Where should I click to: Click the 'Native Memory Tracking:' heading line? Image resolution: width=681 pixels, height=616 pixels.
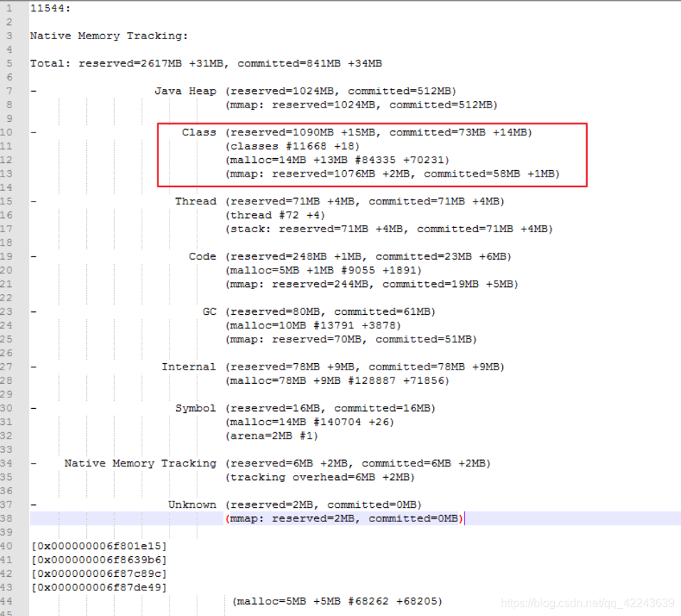tap(109, 36)
